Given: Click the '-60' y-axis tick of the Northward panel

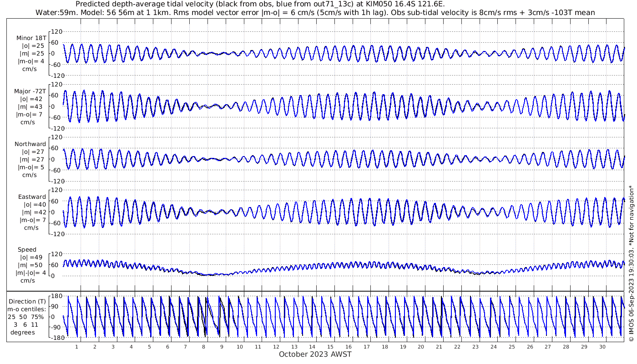Looking at the screenshot, I should click(57, 170).
